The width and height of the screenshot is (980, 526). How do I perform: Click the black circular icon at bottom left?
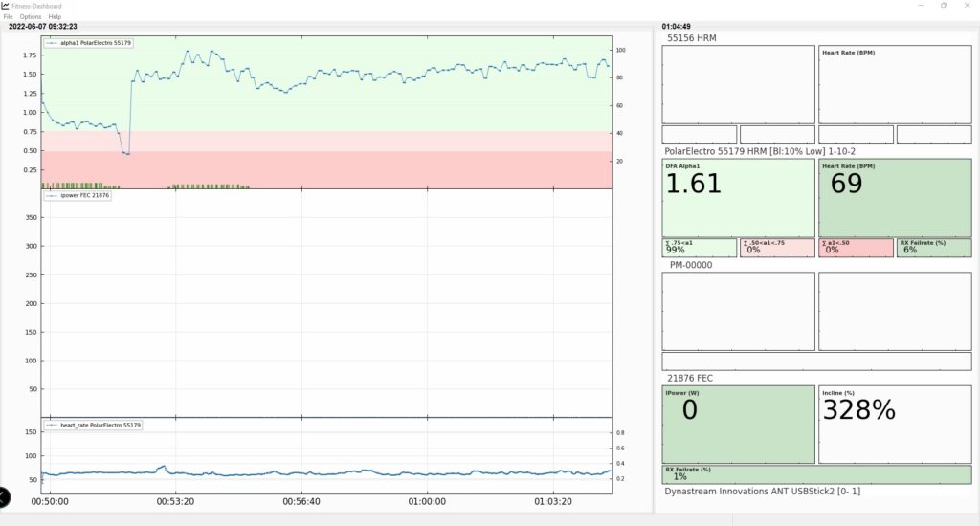(3, 496)
